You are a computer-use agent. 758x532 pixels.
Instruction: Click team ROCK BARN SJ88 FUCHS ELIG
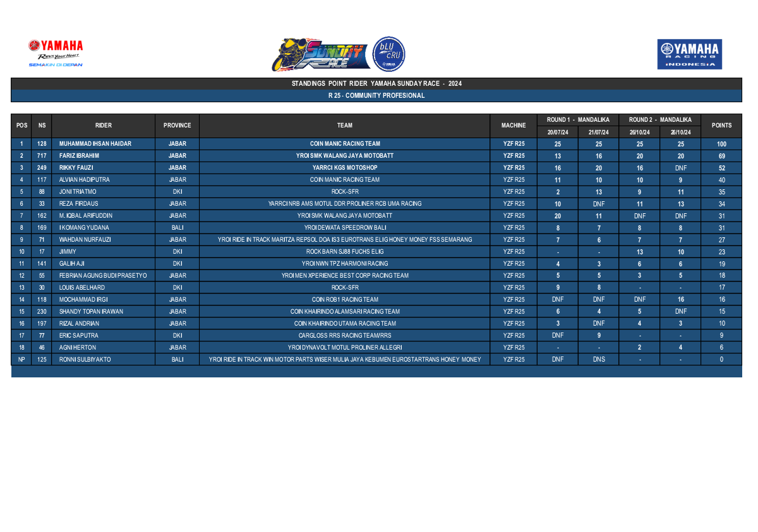(x=345, y=252)
